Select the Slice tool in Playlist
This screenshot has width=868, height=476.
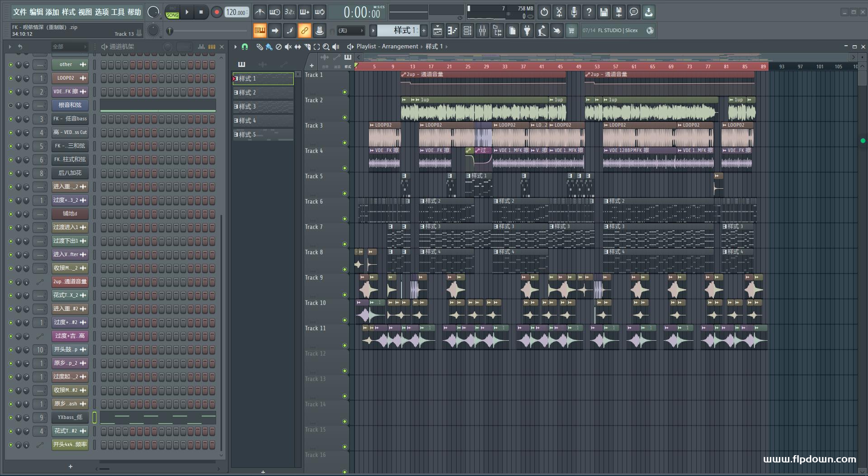pos(307,47)
